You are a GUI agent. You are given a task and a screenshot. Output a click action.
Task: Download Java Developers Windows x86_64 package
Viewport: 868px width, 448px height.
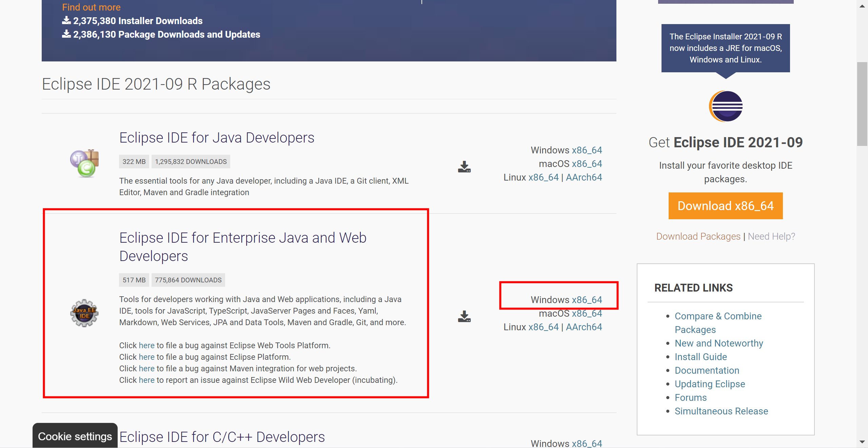587,150
